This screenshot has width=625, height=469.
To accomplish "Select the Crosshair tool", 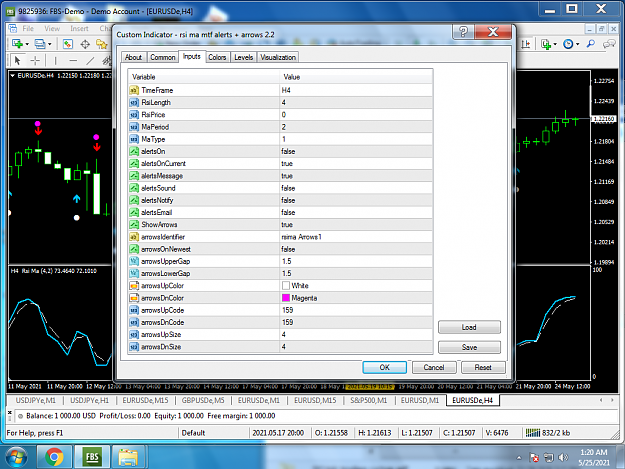I will click(35, 61).
